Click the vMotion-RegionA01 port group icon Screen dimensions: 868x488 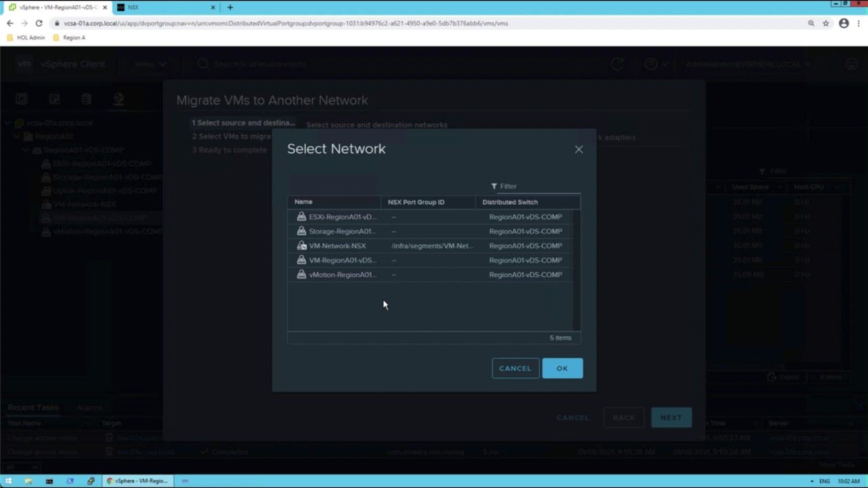click(x=301, y=274)
